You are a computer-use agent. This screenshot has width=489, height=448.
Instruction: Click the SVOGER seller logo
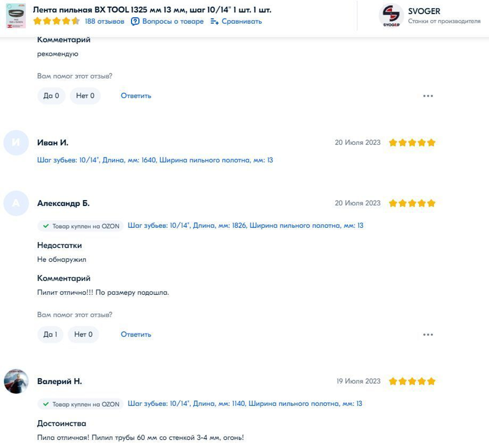391,16
